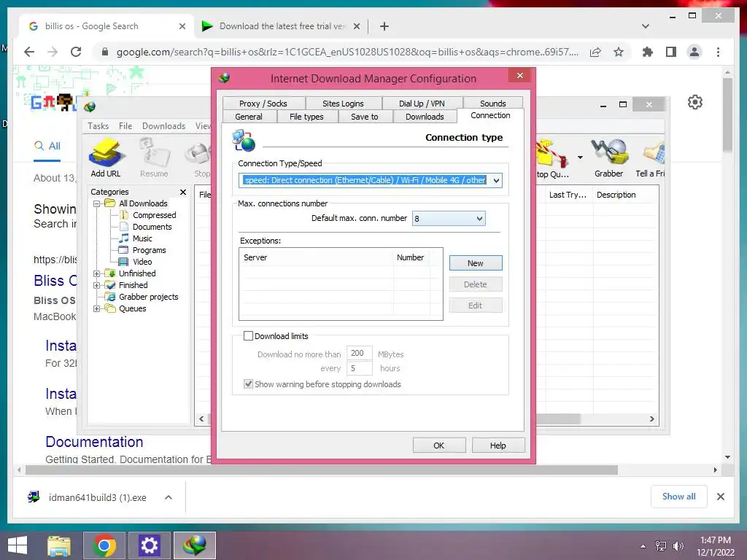747x560 pixels.
Task: Open Default max. conn. number dropdown
Action: click(x=479, y=219)
